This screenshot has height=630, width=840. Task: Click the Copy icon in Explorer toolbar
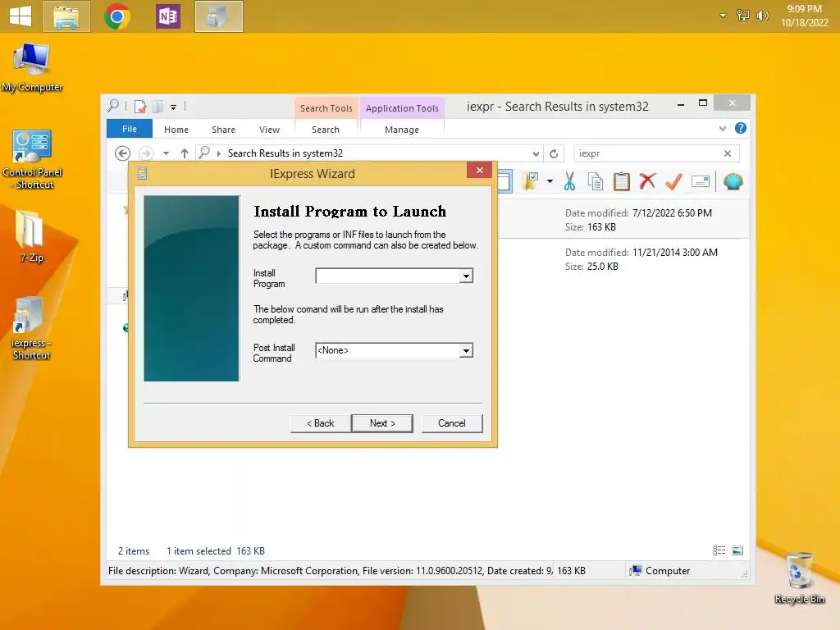[x=596, y=181]
